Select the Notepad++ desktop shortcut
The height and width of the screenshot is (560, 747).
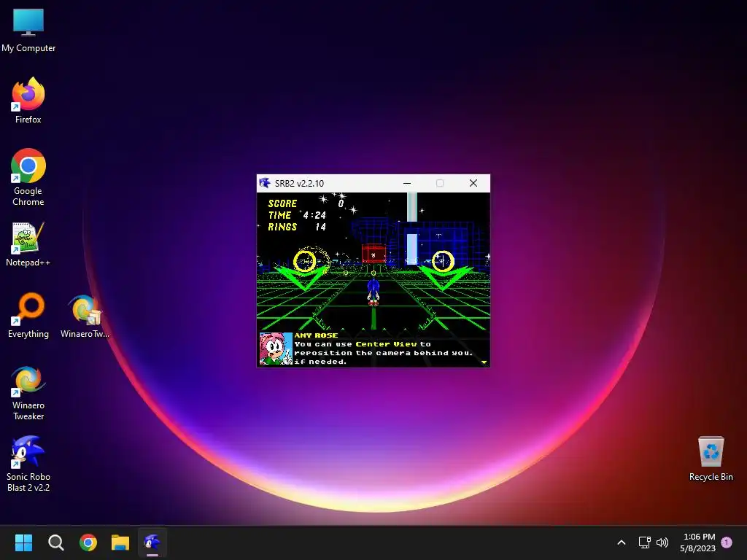point(28,244)
